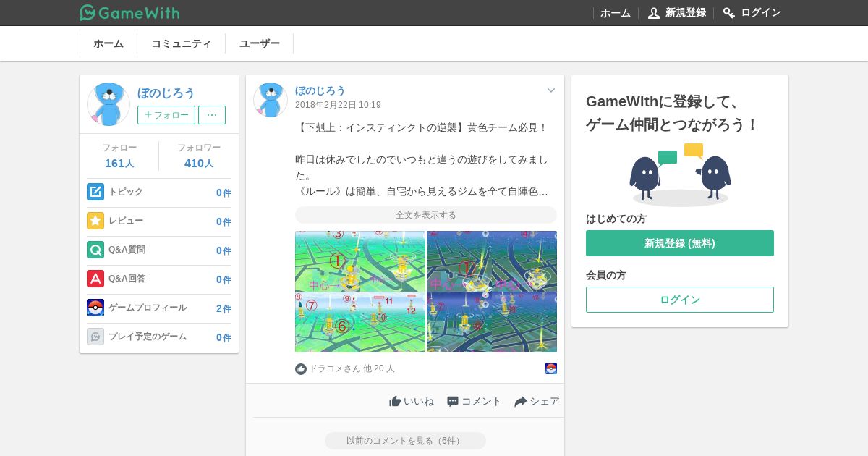
Task: Click the レビュー star icon
Action: [95, 221]
